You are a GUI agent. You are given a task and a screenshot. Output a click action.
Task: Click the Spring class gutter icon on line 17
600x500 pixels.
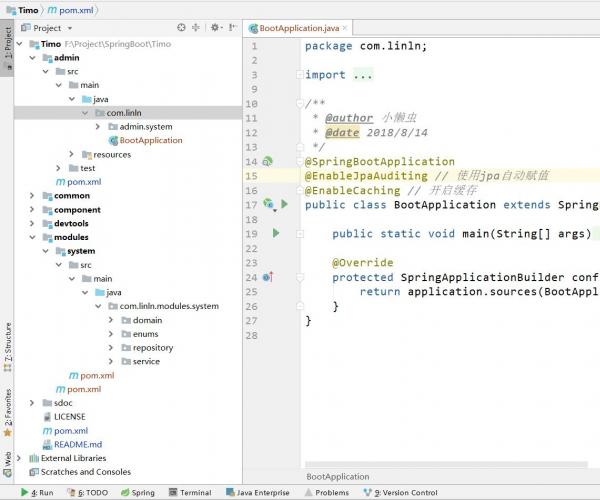pyautogui.click(x=269, y=204)
